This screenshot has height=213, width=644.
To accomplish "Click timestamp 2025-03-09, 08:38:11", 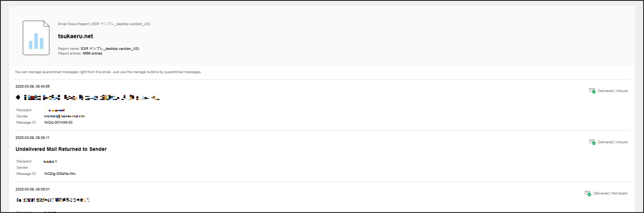I will coord(33,138).
